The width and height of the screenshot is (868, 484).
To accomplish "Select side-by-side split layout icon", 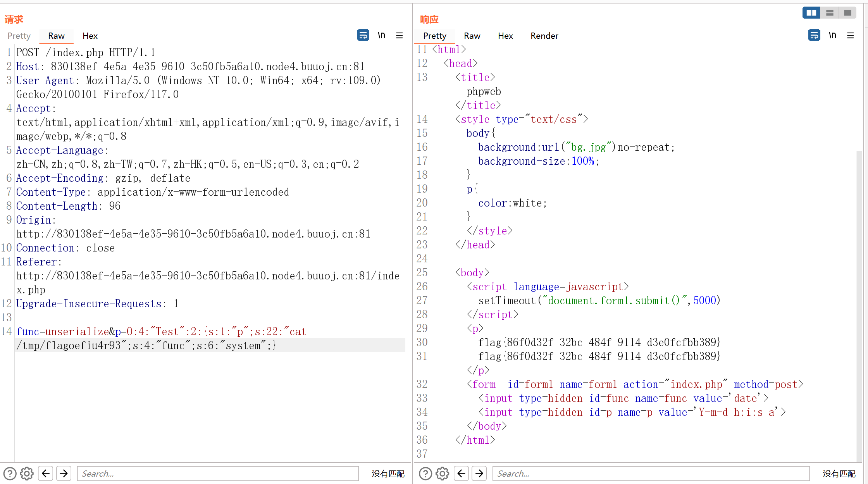I will point(811,13).
